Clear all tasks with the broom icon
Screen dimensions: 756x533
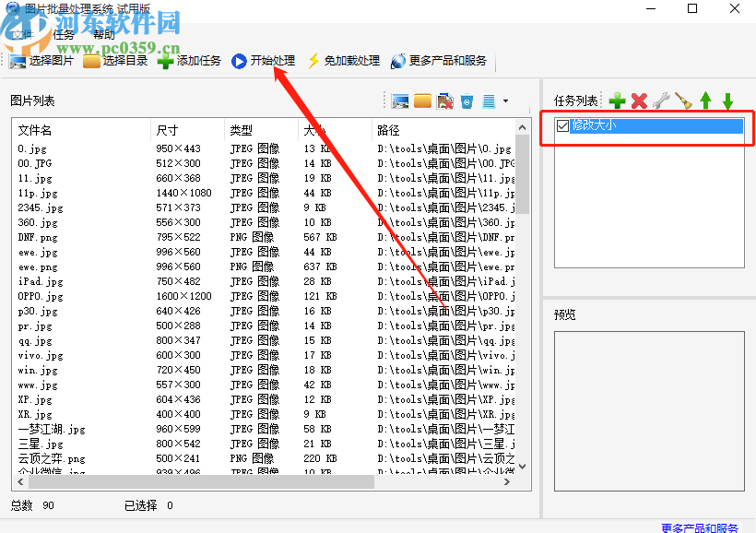tap(683, 100)
